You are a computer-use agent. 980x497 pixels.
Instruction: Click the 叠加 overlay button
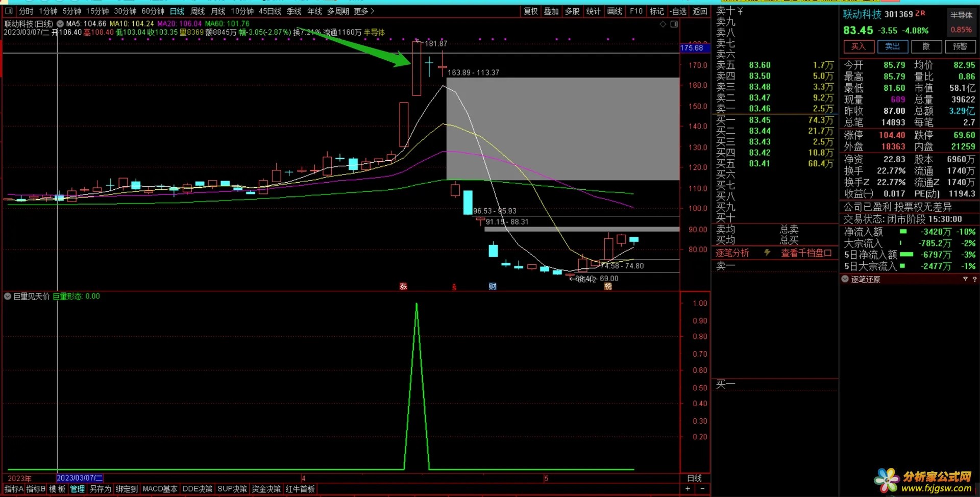click(x=551, y=11)
